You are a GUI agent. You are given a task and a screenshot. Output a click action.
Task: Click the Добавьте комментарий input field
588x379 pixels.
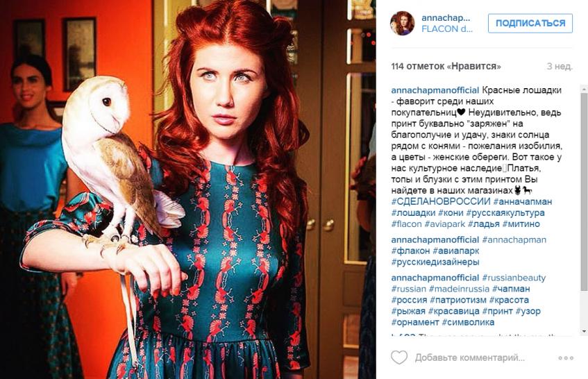[469, 357]
